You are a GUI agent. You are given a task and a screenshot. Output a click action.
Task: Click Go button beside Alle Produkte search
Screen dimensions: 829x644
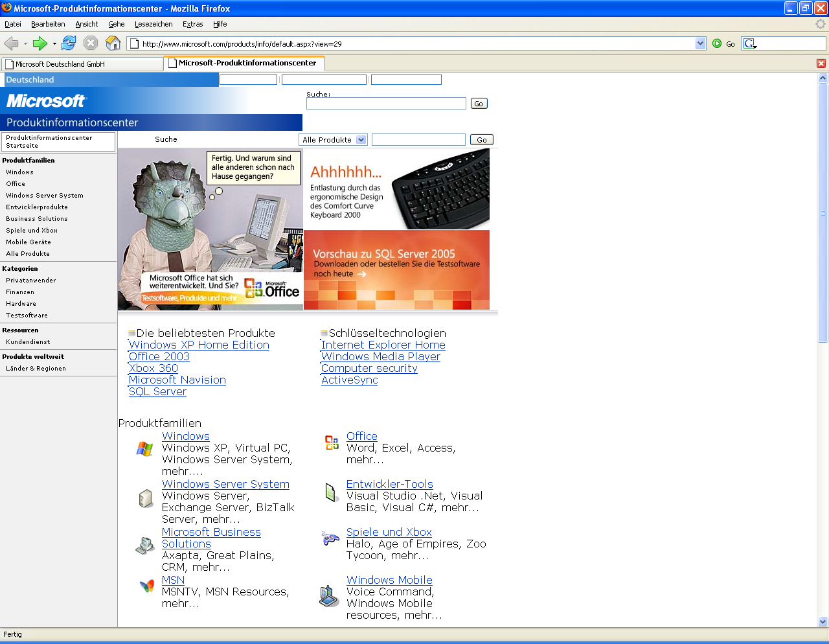click(x=481, y=140)
